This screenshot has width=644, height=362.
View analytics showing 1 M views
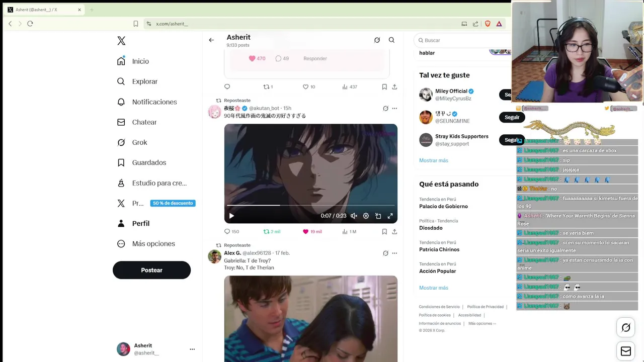349,231
